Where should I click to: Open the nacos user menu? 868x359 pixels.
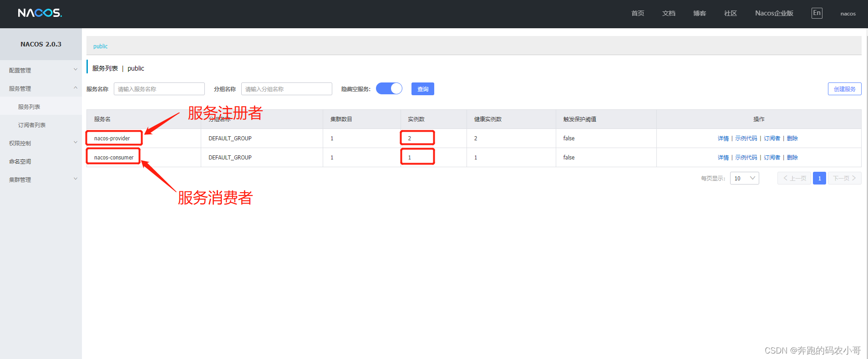point(848,14)
